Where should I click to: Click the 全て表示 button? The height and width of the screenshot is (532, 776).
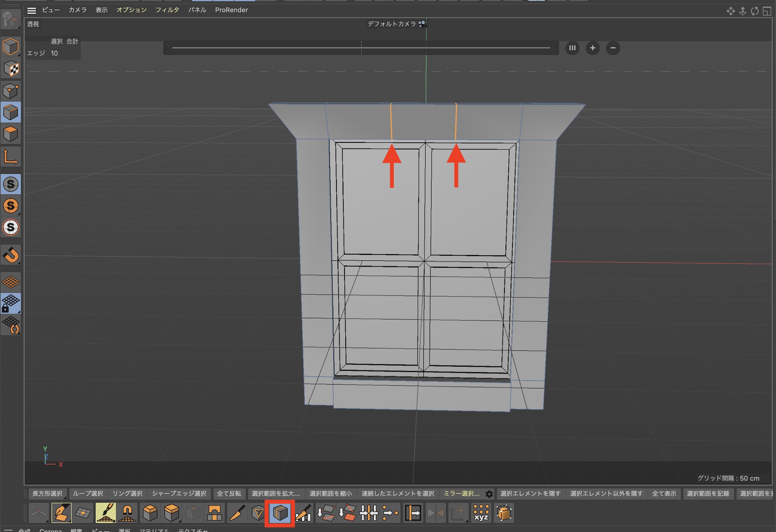[664, 494]
